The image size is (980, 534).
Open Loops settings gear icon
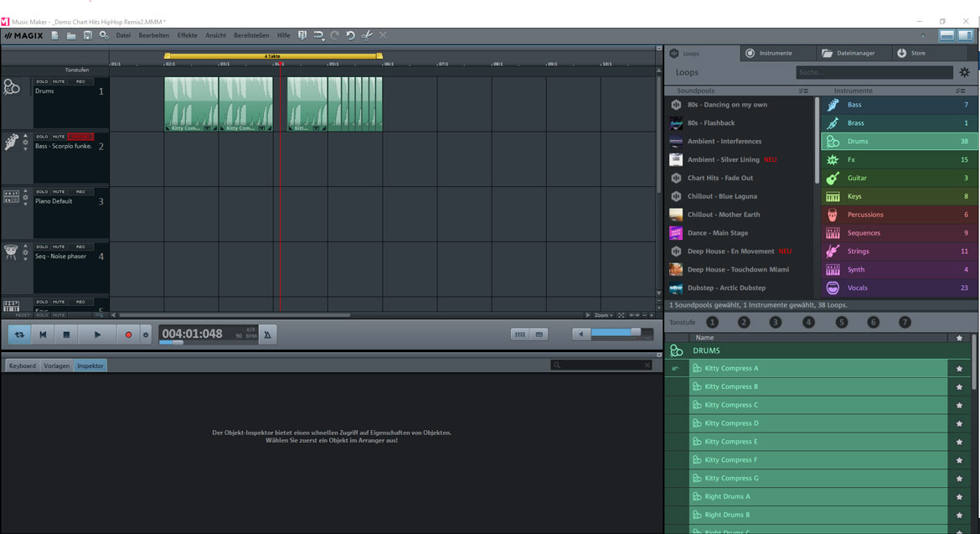pyautogui.click(x=964, y=73)
